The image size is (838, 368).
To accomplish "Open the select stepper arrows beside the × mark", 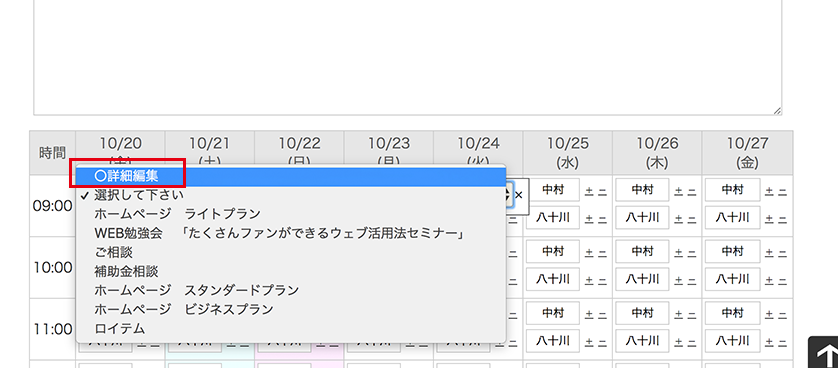I will pyautogui.click(x=508, y=195).
